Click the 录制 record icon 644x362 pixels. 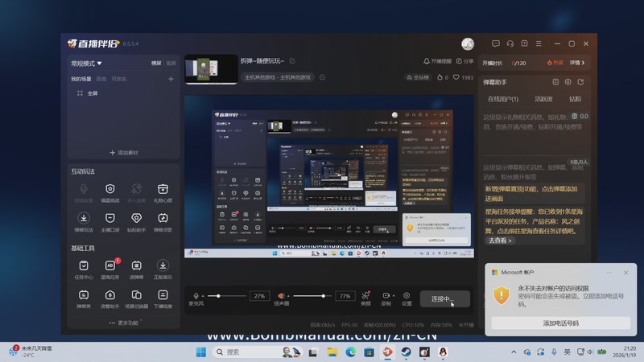click(x=386, y=295)
